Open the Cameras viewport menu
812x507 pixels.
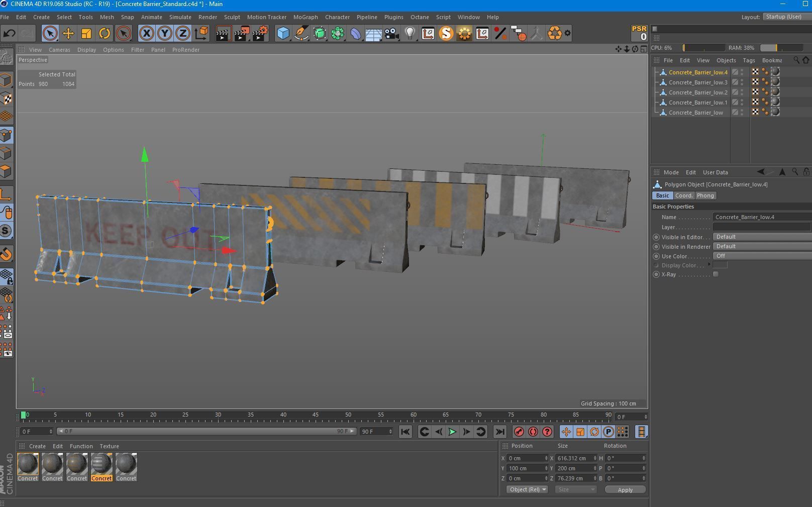coord(59,50)
